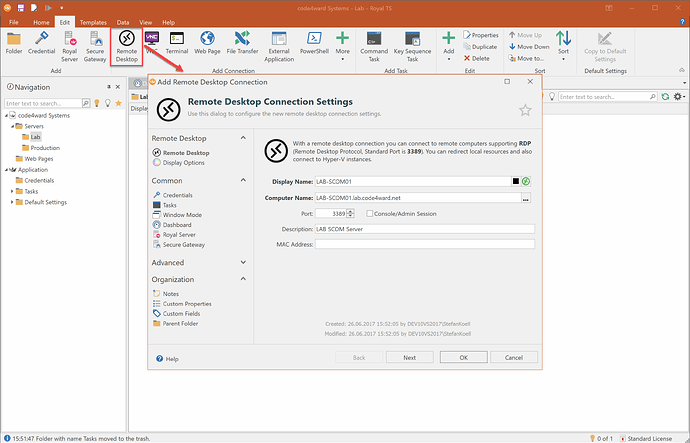Switch to the View ribbon tab
This screenshot has width=690, height=443.
tap(145, 20)
